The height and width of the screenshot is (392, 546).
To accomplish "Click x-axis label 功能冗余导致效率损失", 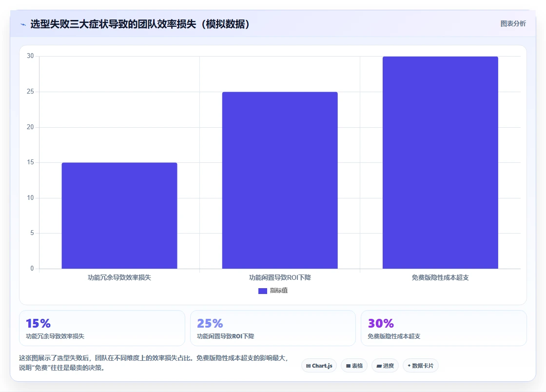I will coord(119,277).
